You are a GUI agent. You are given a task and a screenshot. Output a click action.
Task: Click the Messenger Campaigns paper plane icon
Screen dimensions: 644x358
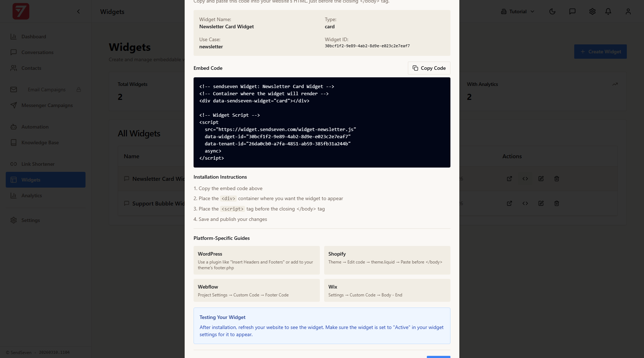[x=14, y=105]
